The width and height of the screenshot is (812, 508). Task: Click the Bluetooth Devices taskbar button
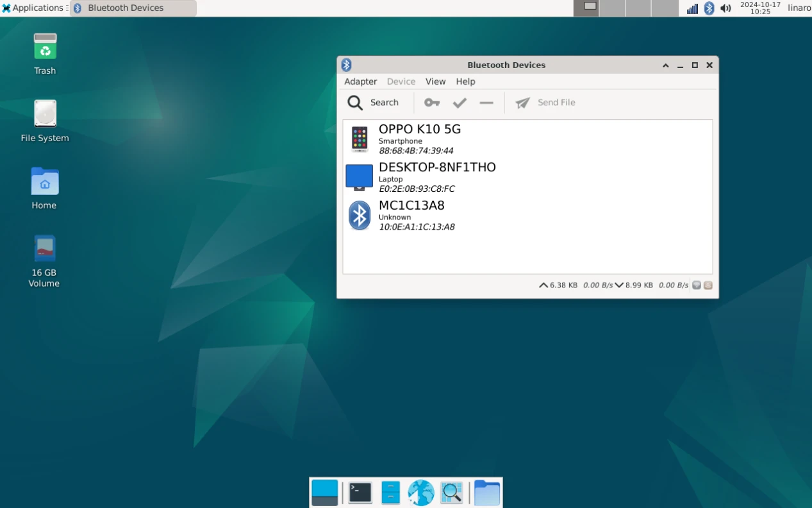133,8
